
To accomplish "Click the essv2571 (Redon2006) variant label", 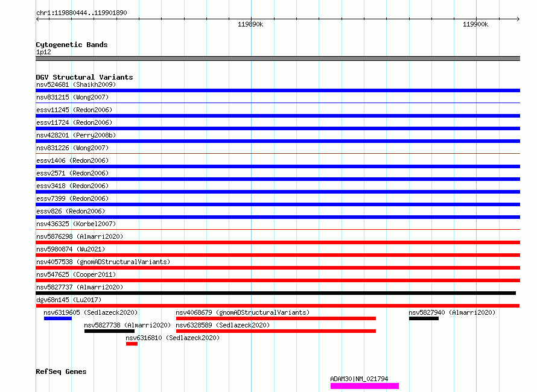I will pyautogui.click(x=72, y=173).
